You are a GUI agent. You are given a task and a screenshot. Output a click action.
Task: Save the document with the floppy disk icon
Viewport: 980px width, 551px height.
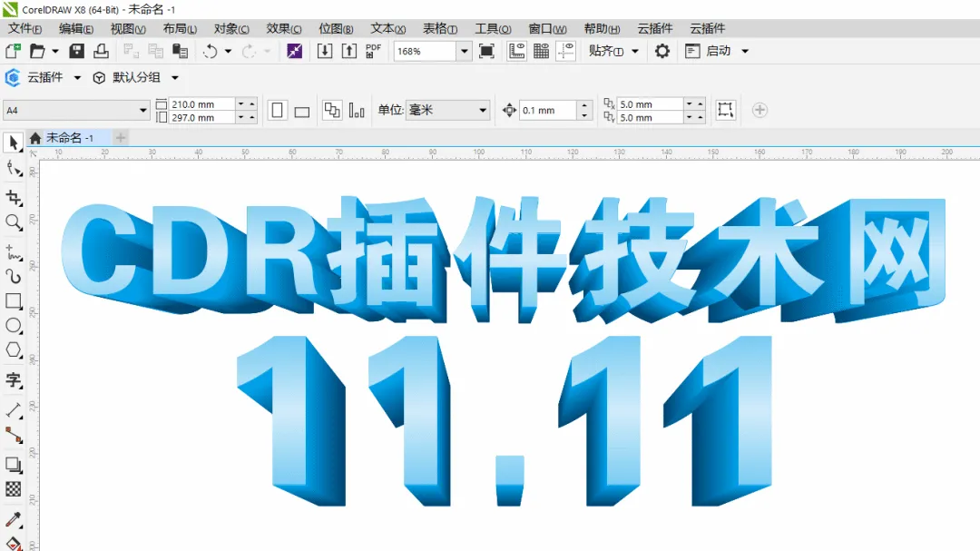[x=76, y=51]
